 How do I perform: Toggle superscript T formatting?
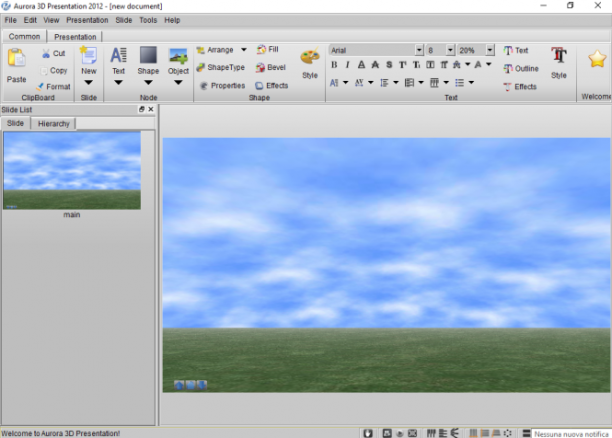[403, 65]
